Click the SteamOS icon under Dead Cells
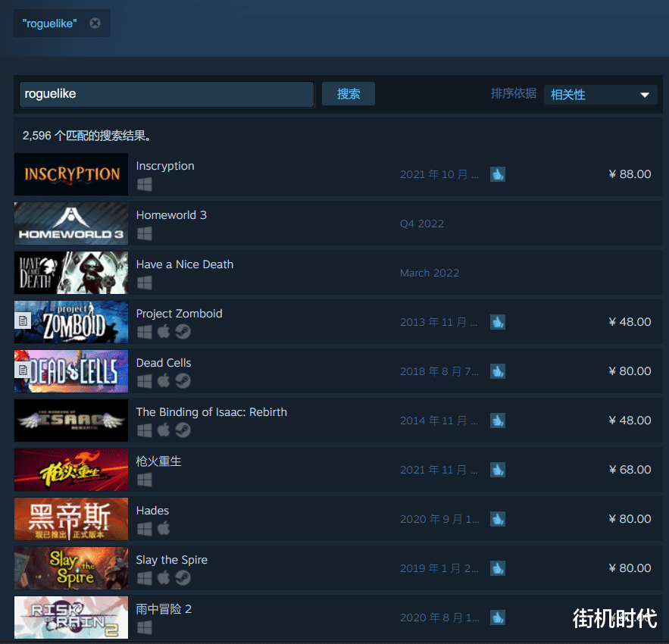669x644 pixels. (x=183, y=381)
